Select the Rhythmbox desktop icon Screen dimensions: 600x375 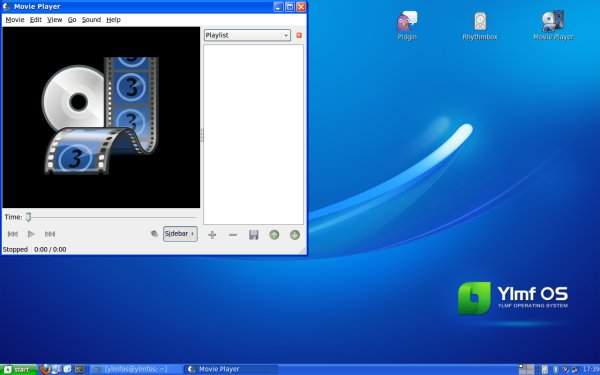tap(480, 26)
